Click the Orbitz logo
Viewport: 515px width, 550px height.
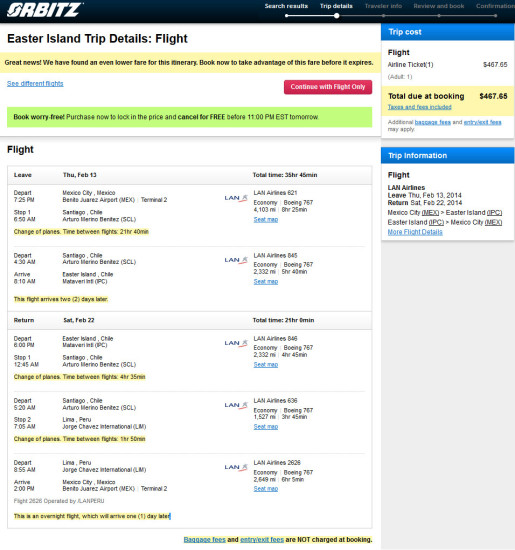point(45,10)
